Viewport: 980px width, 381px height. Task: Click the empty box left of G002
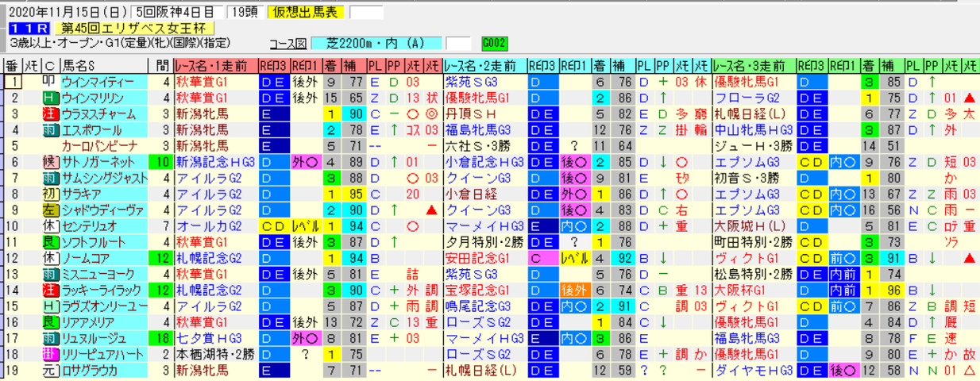pyautogui.click(x=458, y=42)
